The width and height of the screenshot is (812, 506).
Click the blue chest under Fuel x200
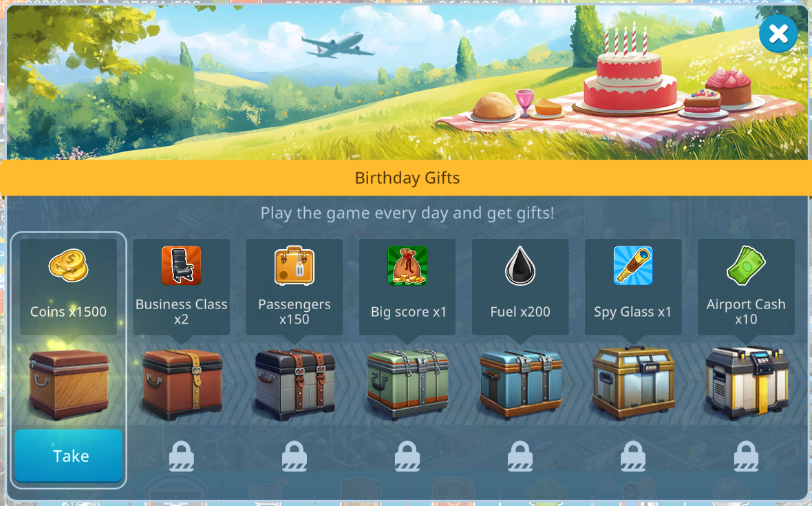pyautogui.click(x=520, y=383)
